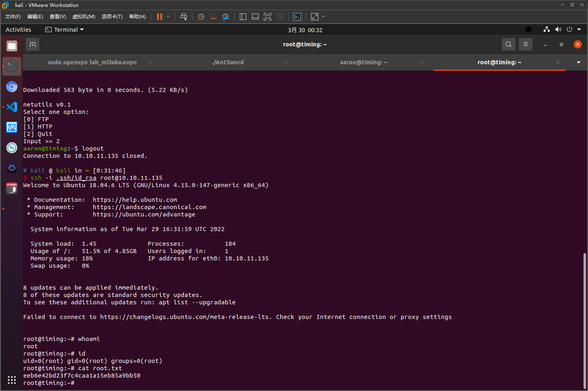Viewport: 588px width, 391px height.
Task: Switch to the aaron@timing: ~ tab
Action: coord(364,62)
